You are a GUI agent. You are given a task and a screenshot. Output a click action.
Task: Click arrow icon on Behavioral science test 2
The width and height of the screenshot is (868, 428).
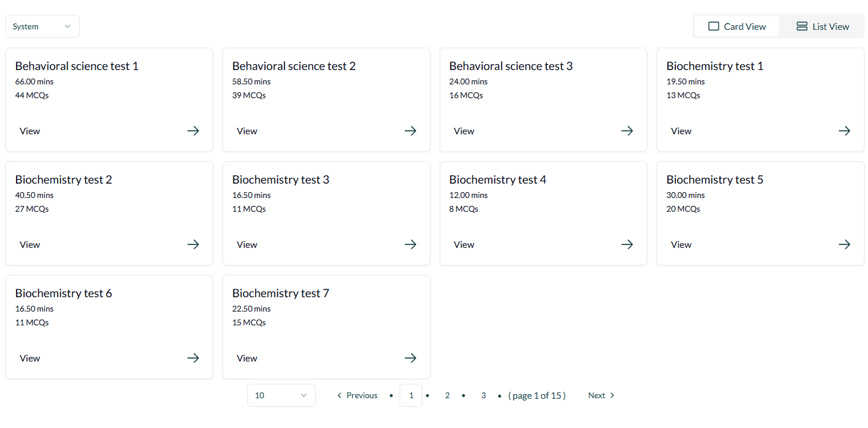(x=410, y=131)
